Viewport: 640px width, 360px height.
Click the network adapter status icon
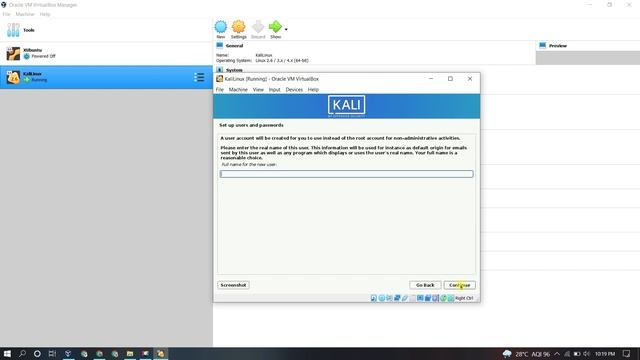point(397,298)
